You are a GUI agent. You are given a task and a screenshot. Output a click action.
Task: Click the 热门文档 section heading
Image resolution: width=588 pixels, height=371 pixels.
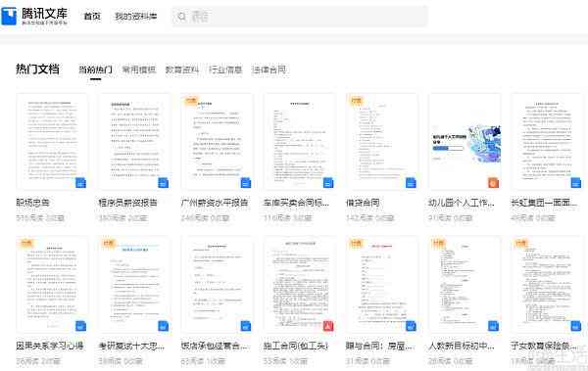click(x=37, y=69)
